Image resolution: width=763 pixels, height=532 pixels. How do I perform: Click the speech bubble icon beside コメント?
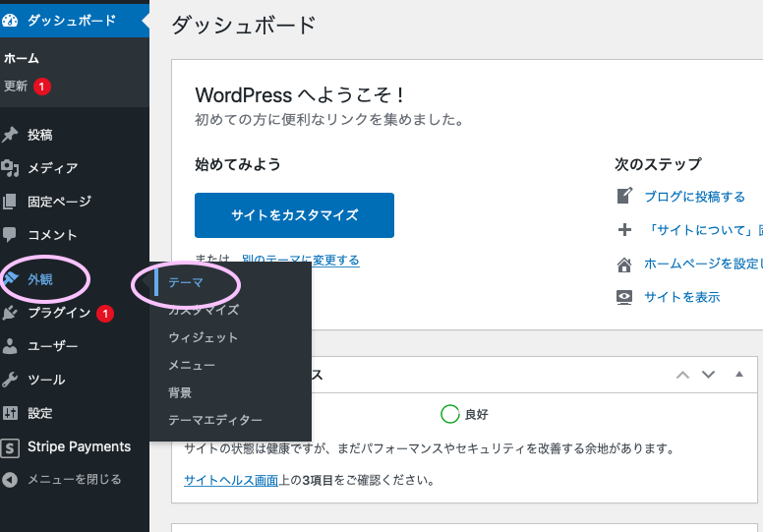[11, 235]
